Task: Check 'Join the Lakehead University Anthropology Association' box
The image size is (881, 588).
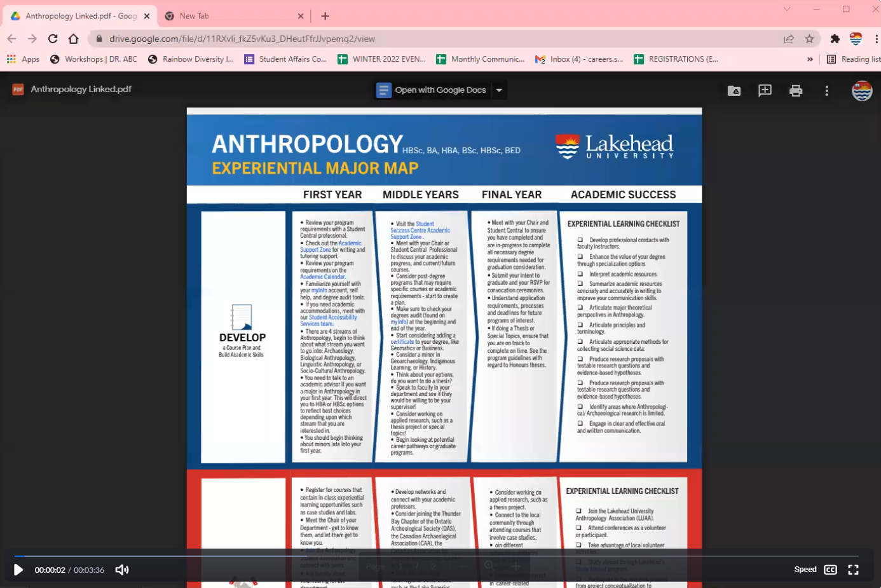Action: click(578, 511)
